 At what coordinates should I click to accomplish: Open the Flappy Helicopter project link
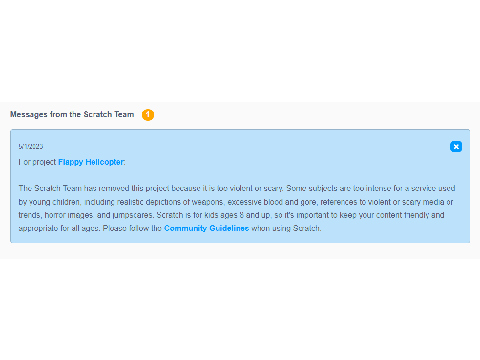(x=91, y=162)
